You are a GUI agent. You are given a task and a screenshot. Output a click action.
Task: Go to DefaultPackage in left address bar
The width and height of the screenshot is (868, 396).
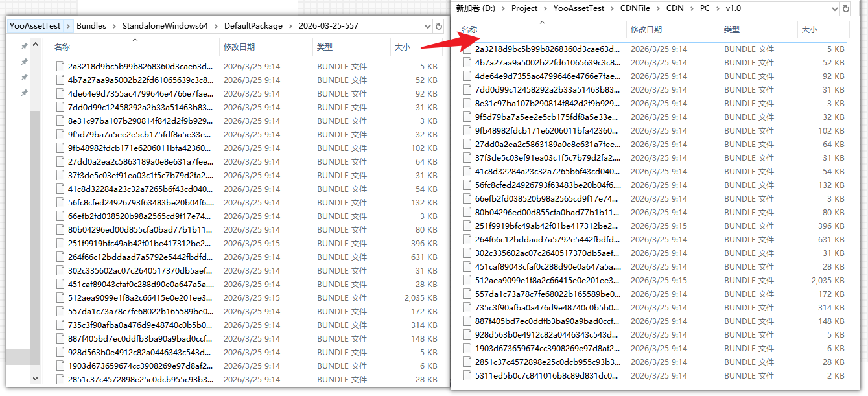(x=253, y=26)
